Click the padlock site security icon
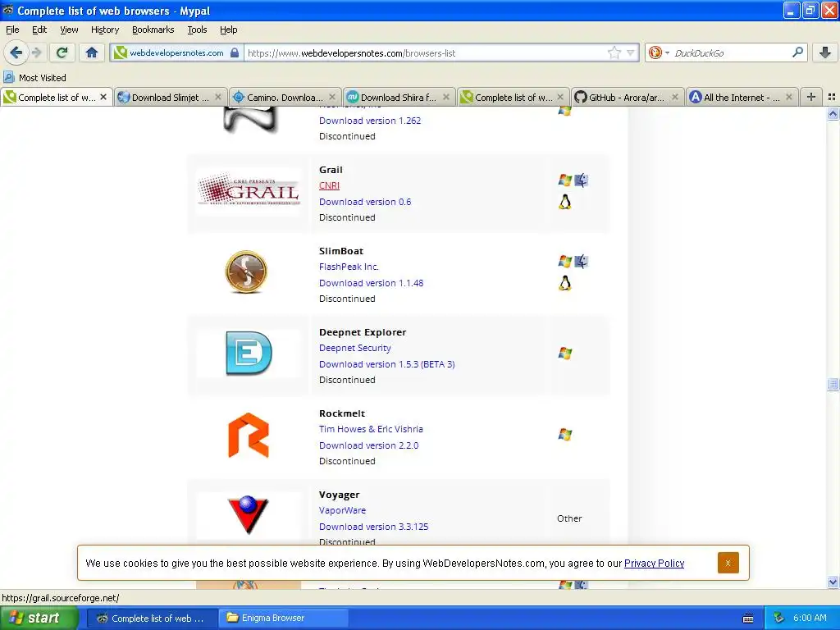This screenshot has height=630, width=840. (234, 53)
